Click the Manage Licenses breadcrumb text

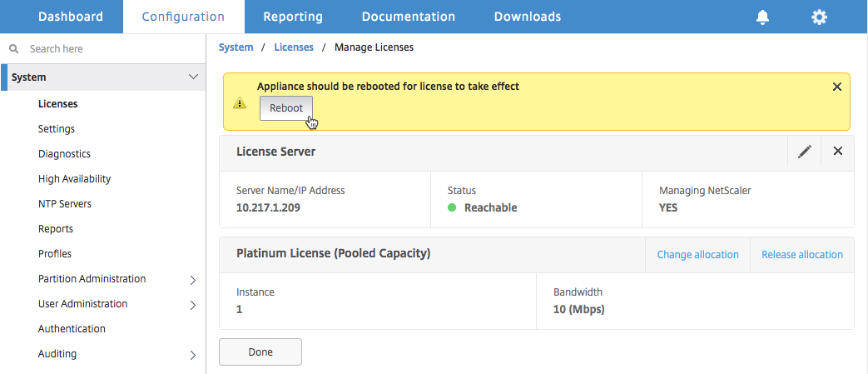tap(374, 47)
